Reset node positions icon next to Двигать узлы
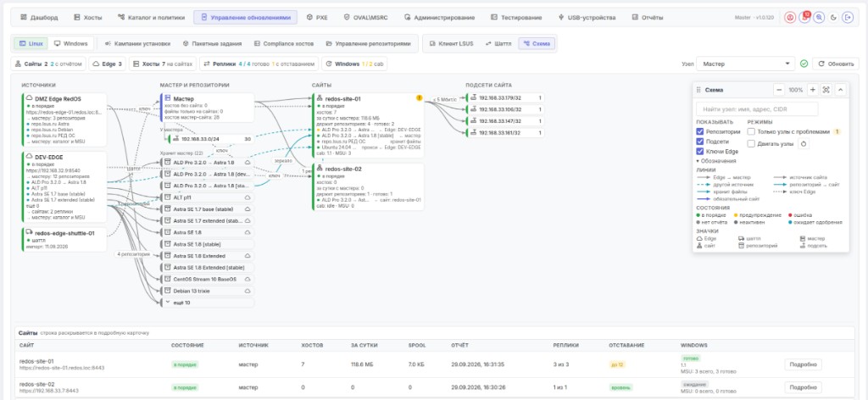This screenshot has height=400, width=868. pos(804,143)
